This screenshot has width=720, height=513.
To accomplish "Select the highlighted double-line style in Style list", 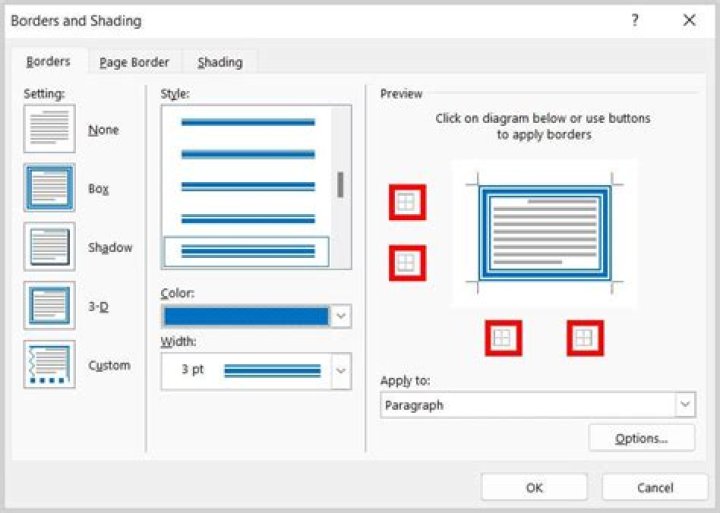I will [246, 251].
